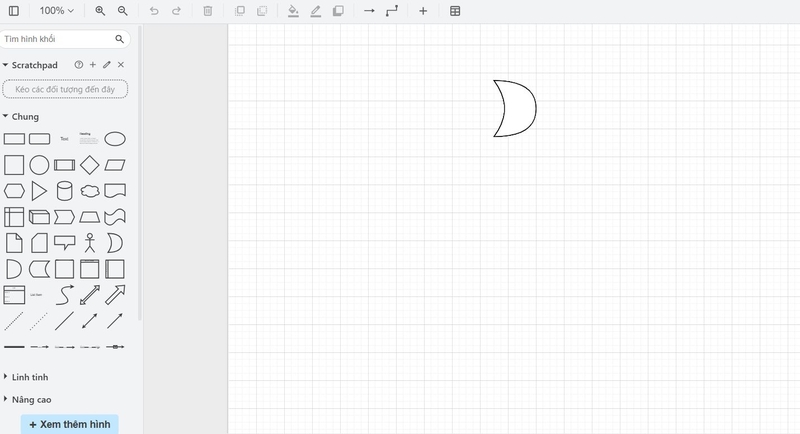Open Scratchpad help icon
This screenshot has height=434, width=800.
click(79, 65)
